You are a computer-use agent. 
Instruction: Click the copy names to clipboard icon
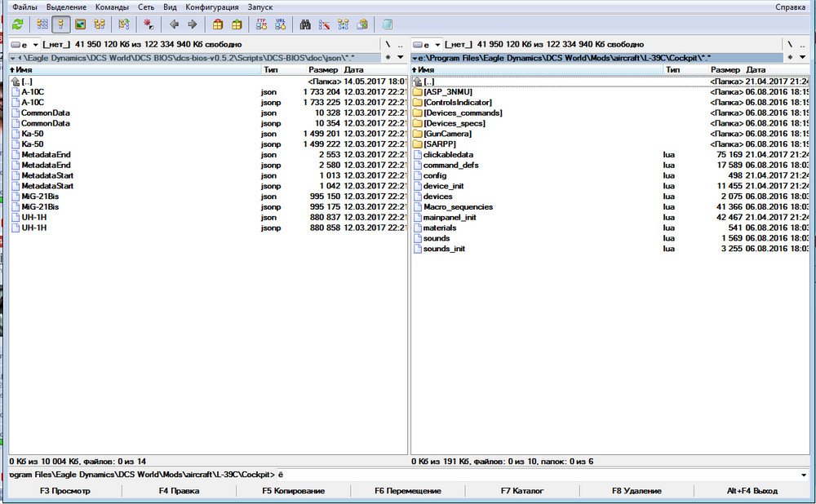click(x=362, y=24)
